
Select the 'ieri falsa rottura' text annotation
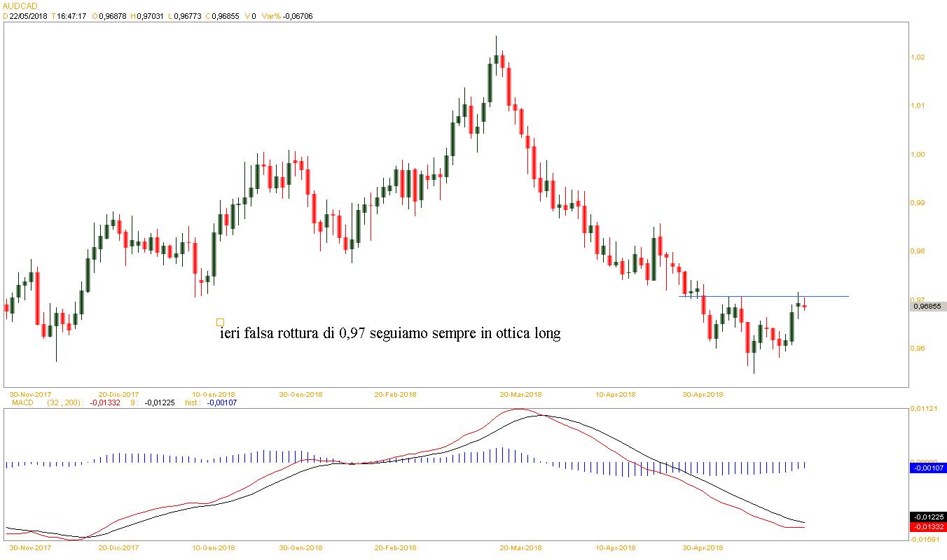pos(390,334)
